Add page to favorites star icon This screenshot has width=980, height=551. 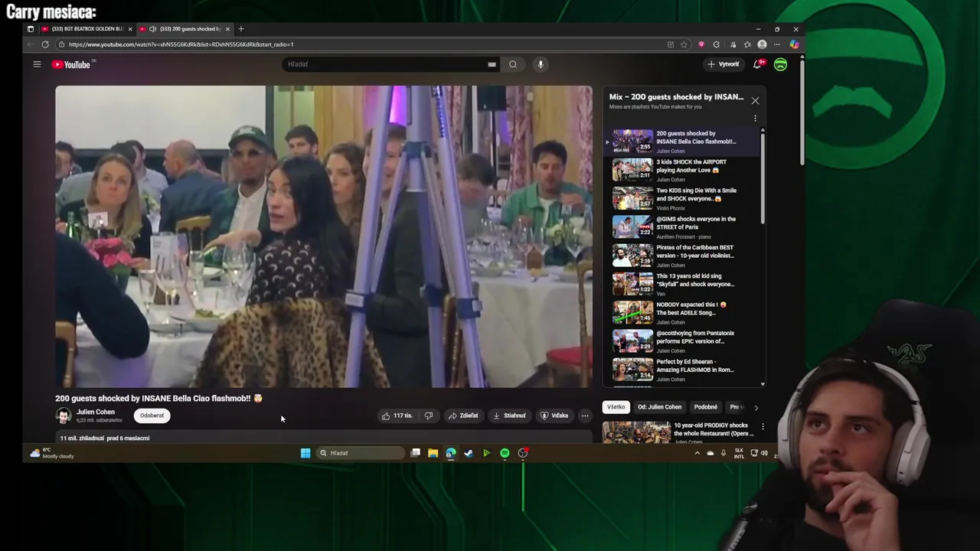click(x=684, y=44)
